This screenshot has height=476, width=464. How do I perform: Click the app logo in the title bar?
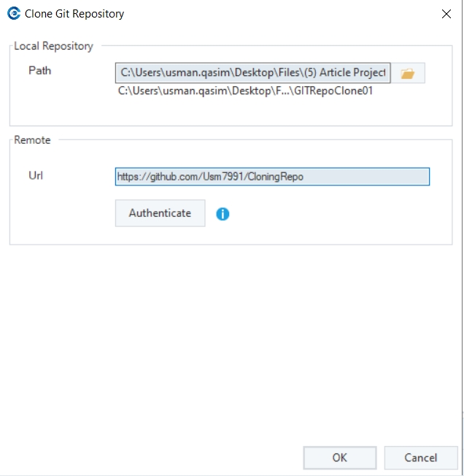[13, 14]
